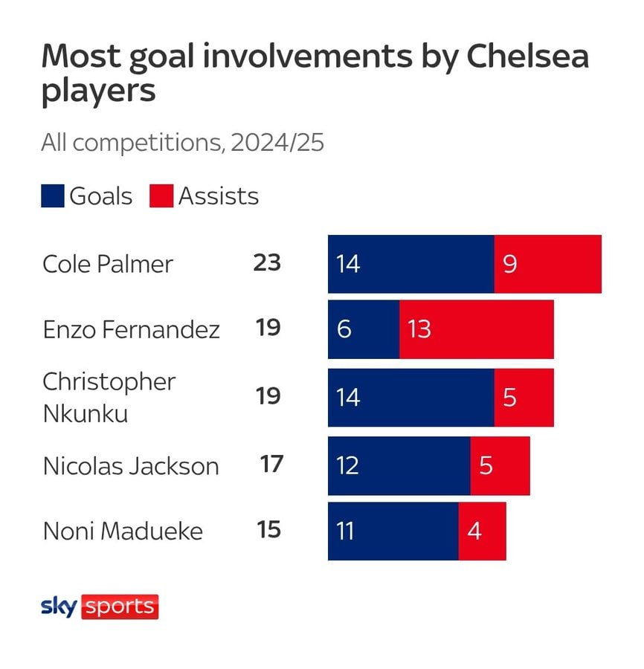Image resolution: width=644 pixels, height=669 pixels.
Task: Click Cole Palmer's total of 23
Action: (x=267, y=263)
